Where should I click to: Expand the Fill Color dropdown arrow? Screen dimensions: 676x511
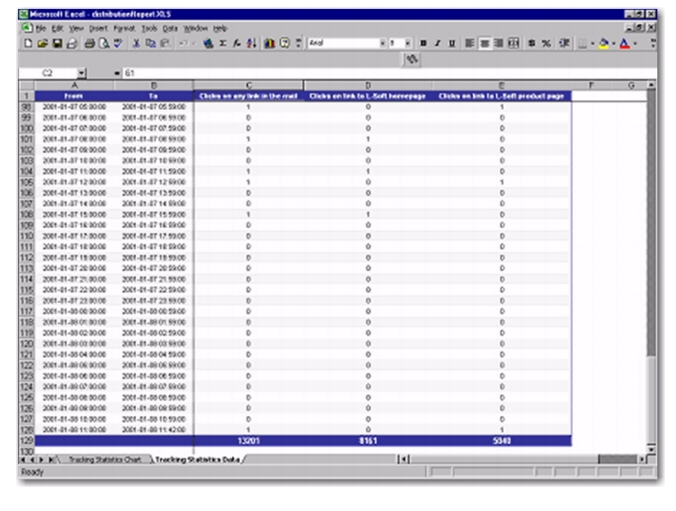point(613,44)
